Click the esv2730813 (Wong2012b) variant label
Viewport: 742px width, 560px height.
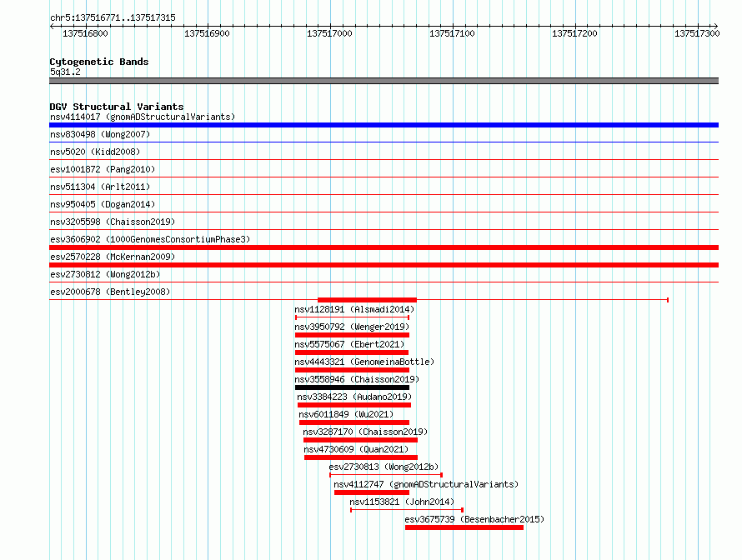click(384, 467)
